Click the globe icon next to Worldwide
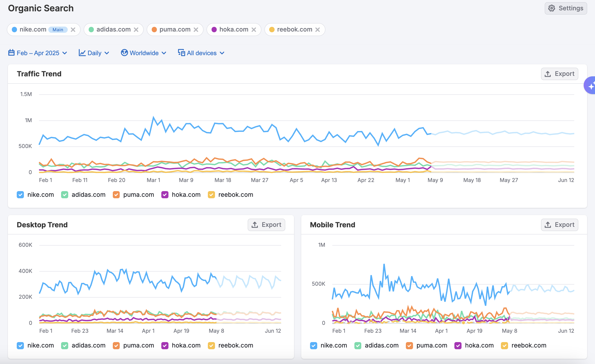Viewport: 595px width, 364px height. point(124,53)
